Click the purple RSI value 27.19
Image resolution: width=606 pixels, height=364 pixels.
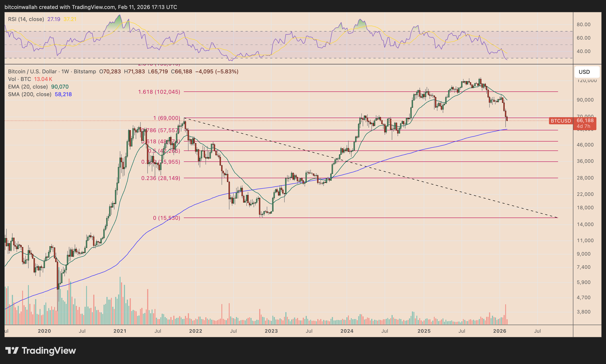pos(54,19)
